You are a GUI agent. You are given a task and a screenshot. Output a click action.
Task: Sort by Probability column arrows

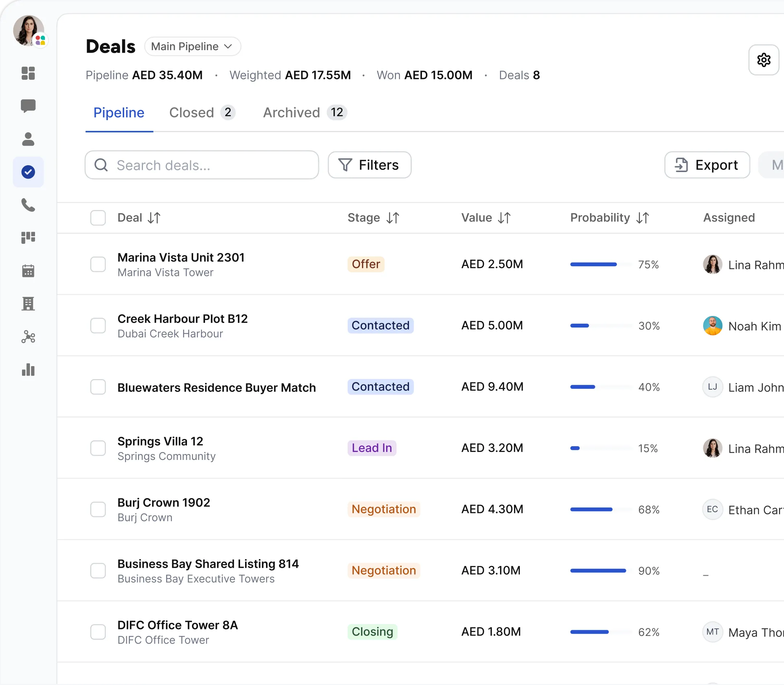click(x=643, y=218)
